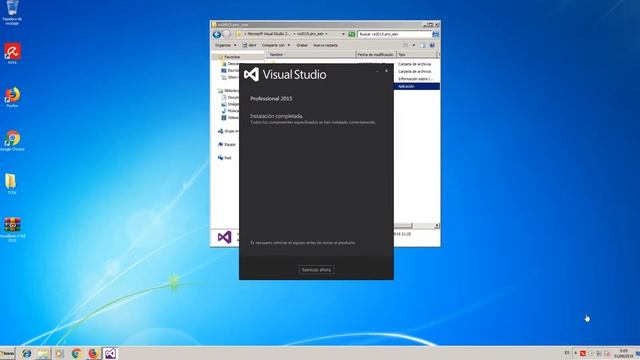Open the Google Chrome desktop shortcut

tap(12, 141)
